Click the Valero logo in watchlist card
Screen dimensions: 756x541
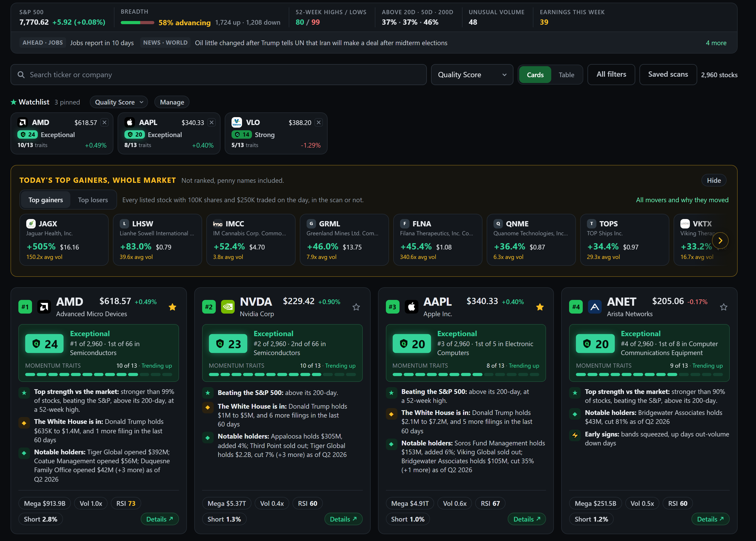237,122
